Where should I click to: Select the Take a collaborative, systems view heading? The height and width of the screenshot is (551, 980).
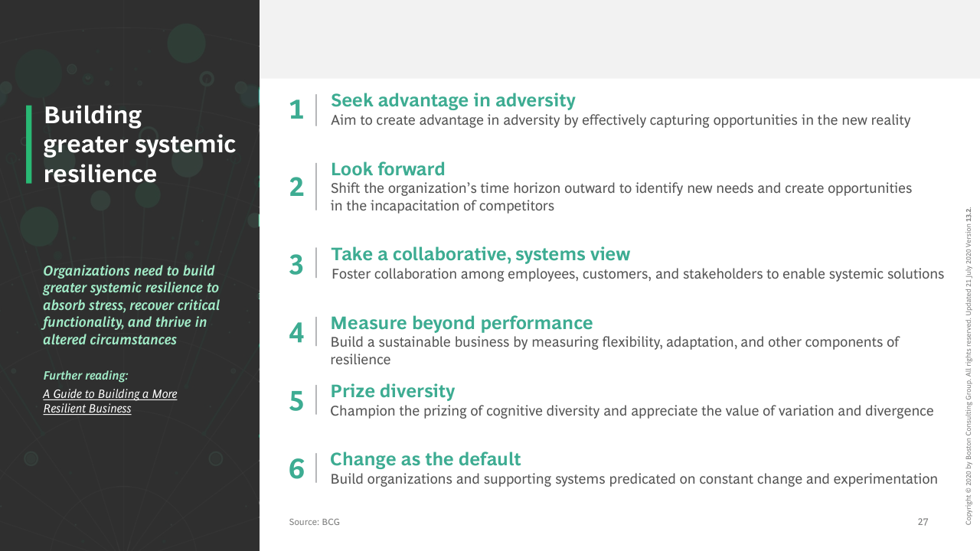(x=480, y=254)
